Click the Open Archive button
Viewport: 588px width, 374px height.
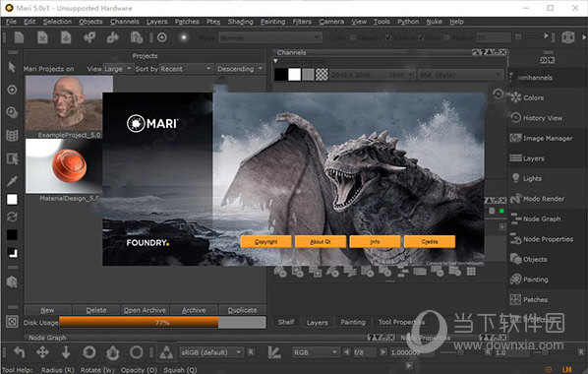pos(145,310)
